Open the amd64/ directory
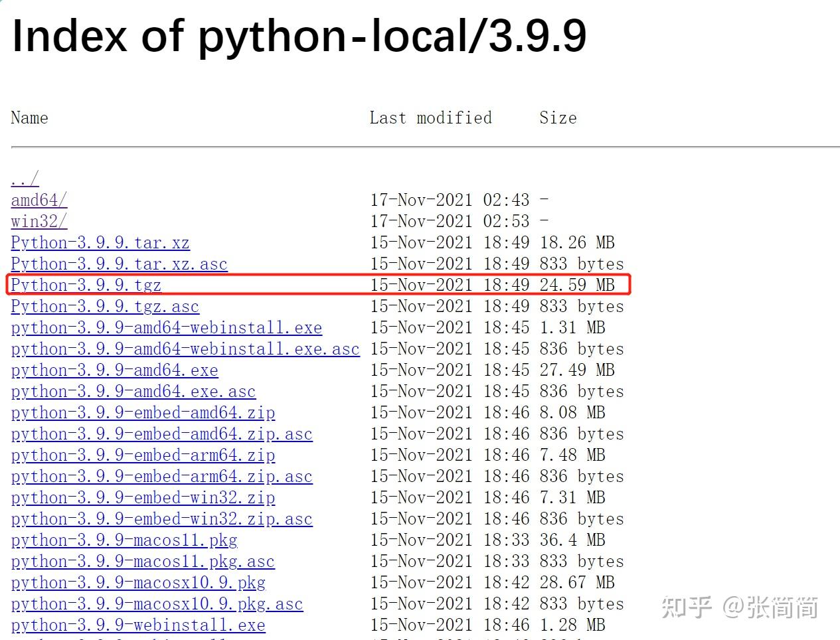The height and width of the screenshot is (640, 840). click(x=39, y=200)
